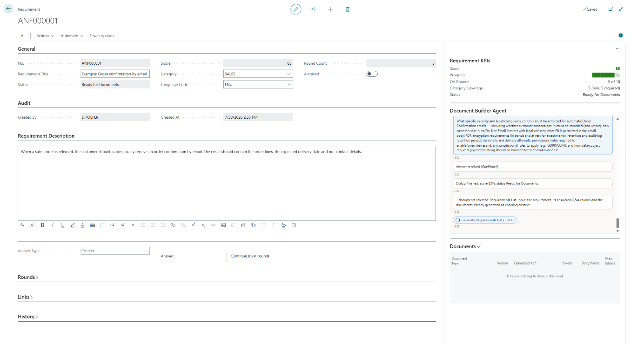
Task: Click the undo icon in editor
Action: coord(263,225)
